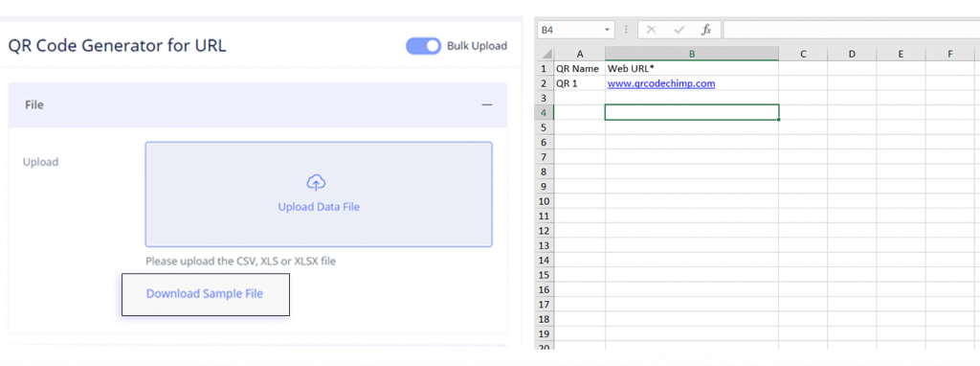Image resolution: width=980 pixels, height=366 pixels.
Task: Click the Name Box showing B4
Action: [x=568, y=30]
